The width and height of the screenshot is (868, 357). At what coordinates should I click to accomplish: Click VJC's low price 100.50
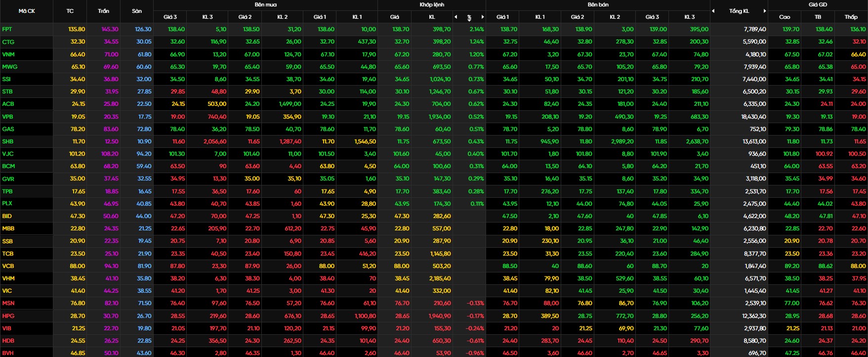(857, 154)
